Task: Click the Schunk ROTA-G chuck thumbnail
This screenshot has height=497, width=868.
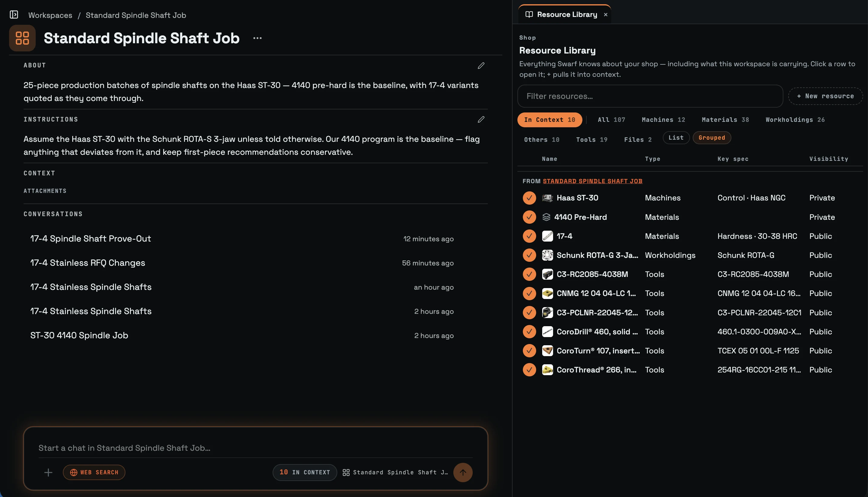Action: 547,255
